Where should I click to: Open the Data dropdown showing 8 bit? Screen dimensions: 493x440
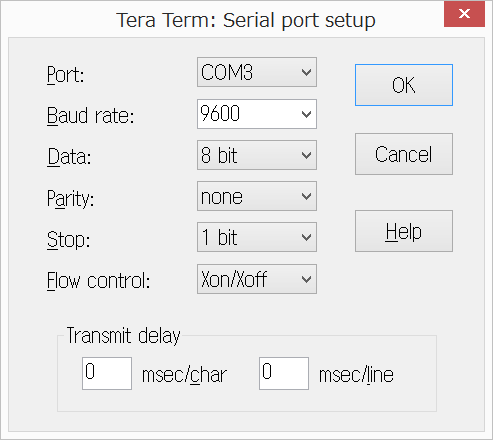(x=257, y=155)
